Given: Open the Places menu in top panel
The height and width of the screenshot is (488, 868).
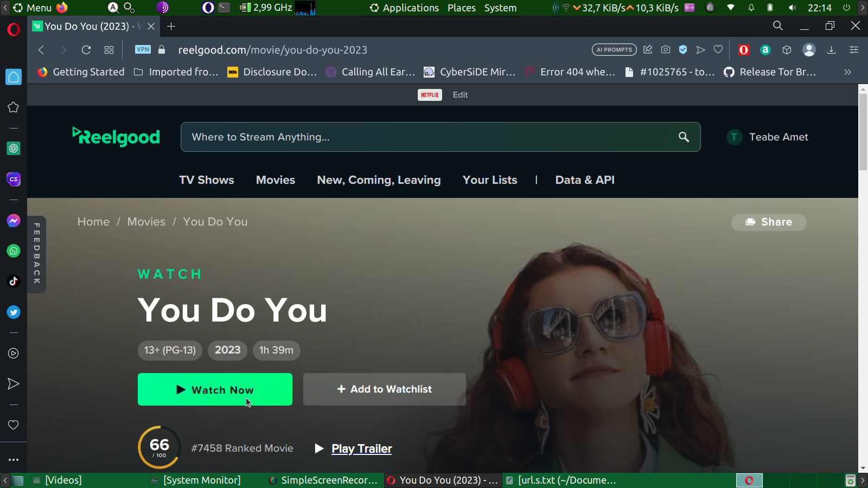Looking at the screenshot, I should [x=462, y=8].
